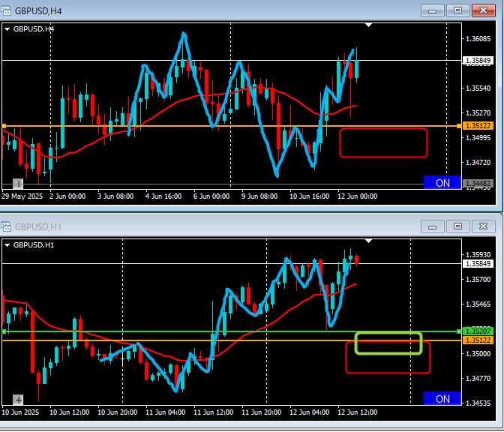The image size is (504, 432).
Task: Click the 1.35465 price scale value in H1
Action: click(478, 304)
